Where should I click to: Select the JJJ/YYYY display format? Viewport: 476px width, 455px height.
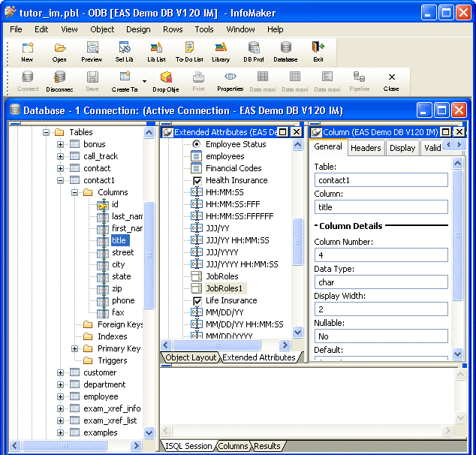222,252
